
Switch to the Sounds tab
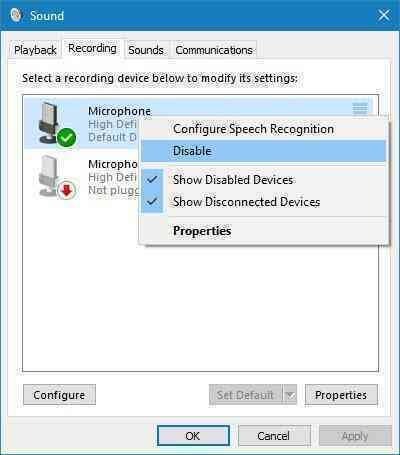(146, 50)
